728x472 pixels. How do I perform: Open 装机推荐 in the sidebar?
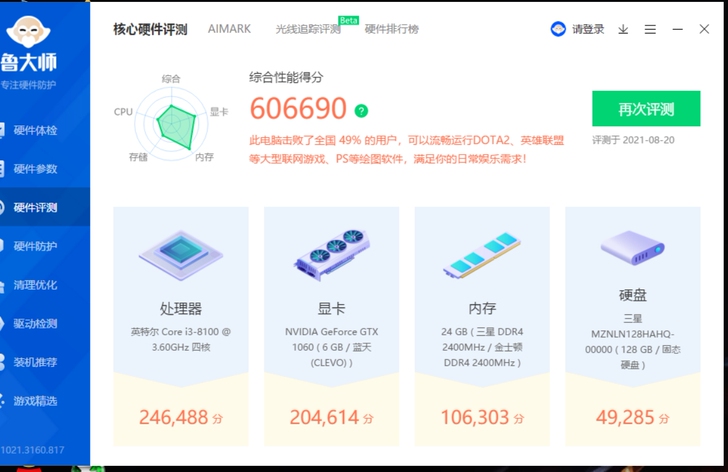pyautogui.click(x=35, y=362)
